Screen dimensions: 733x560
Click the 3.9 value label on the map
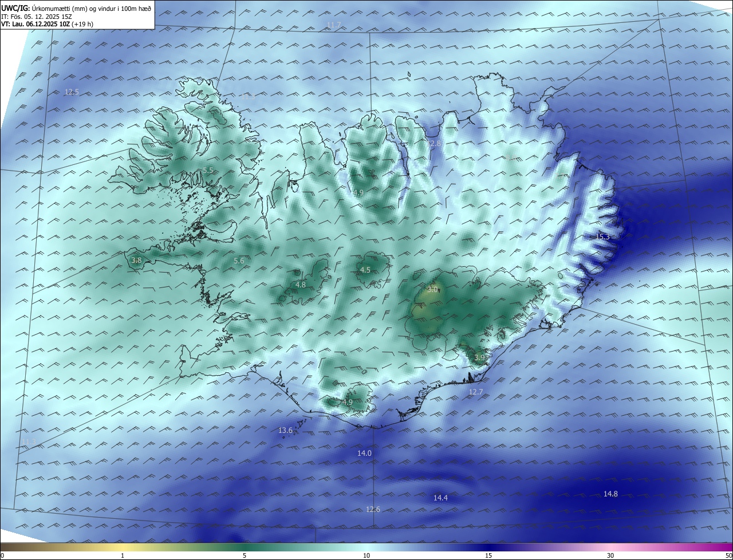[479, 357]
